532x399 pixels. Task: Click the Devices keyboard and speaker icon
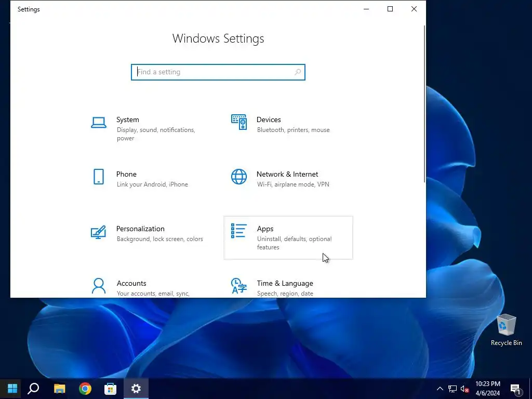(239, 122)
